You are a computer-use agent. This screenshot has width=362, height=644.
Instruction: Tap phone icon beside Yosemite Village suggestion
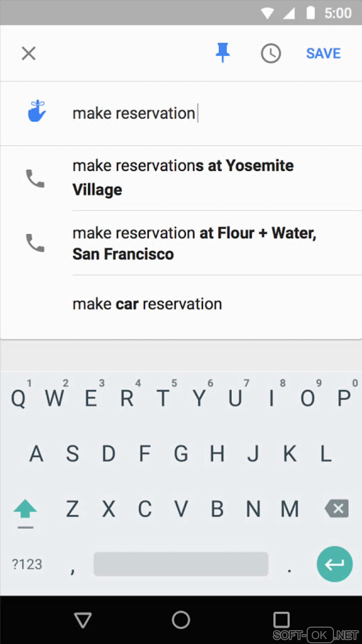pos(35,178)
